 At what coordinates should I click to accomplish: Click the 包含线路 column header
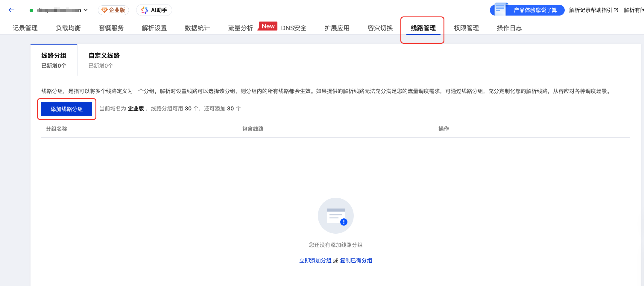point(253,129)
